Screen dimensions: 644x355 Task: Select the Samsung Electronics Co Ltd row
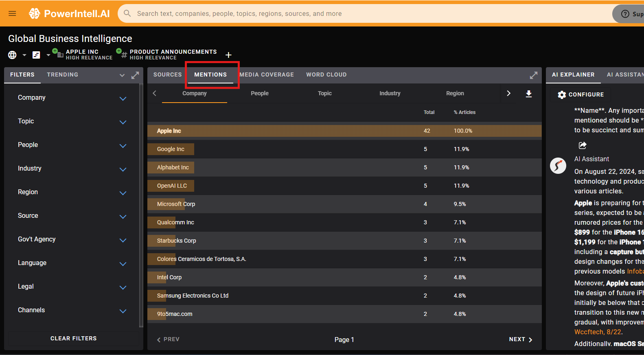[x=344, y=296]
